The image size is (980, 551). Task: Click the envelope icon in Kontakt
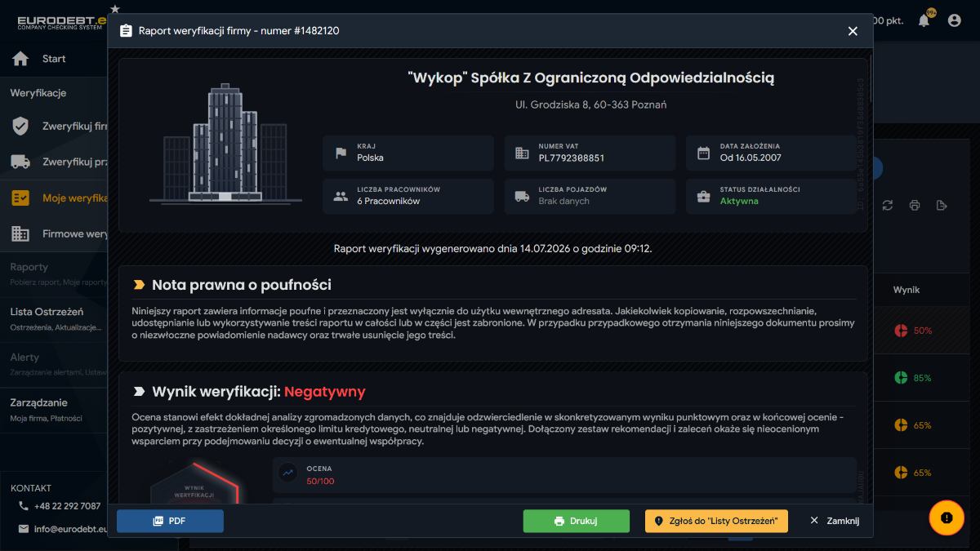click(23, 529)
